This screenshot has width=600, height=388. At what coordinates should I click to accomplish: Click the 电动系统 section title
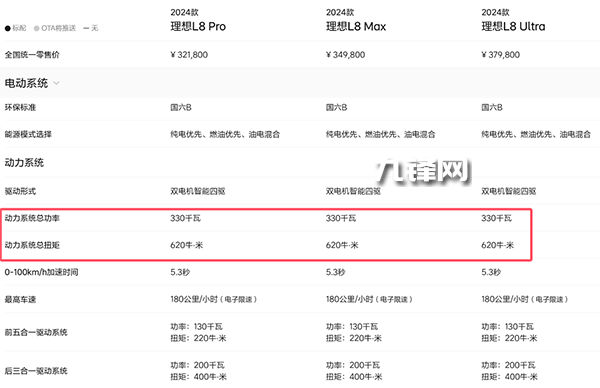pyautogui.click(x=26, y=83)
